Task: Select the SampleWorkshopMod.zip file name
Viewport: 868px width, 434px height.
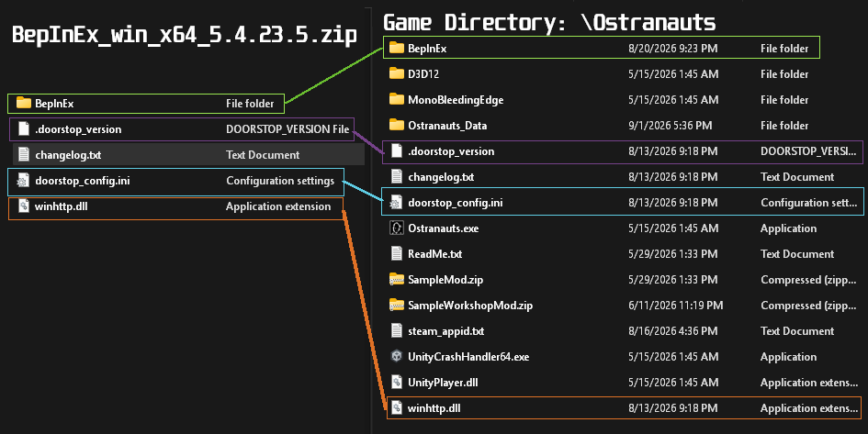Action: click(470, 306)
